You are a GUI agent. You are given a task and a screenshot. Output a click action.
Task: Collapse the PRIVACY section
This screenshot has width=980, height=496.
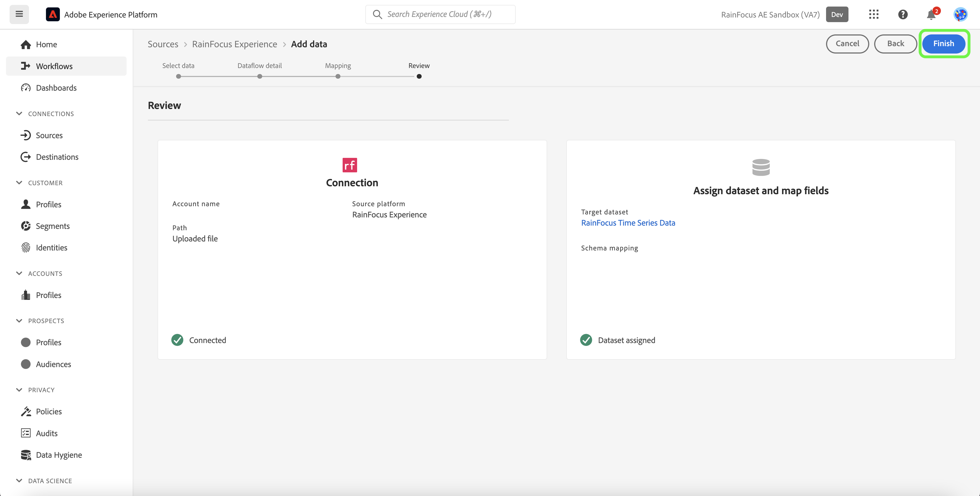(19, 390)
